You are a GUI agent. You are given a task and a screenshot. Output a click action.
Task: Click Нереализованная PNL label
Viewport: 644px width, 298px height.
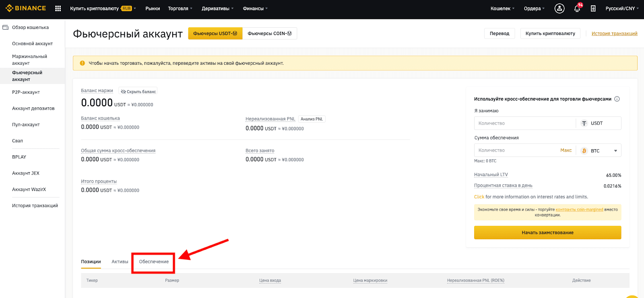click(x=270, y=119)
